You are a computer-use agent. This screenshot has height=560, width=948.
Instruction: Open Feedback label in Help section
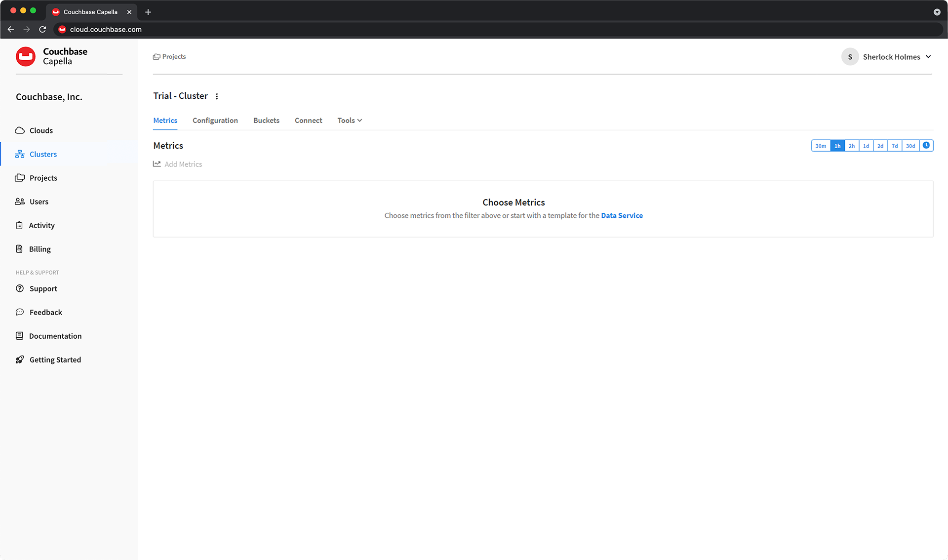(x=45, y=312)
